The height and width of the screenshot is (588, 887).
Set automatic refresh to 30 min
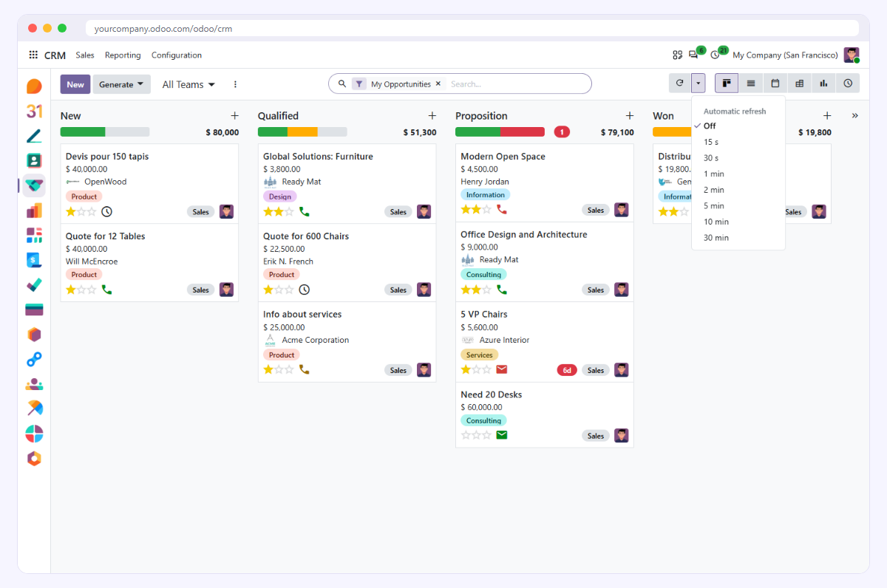pos(738,238)
